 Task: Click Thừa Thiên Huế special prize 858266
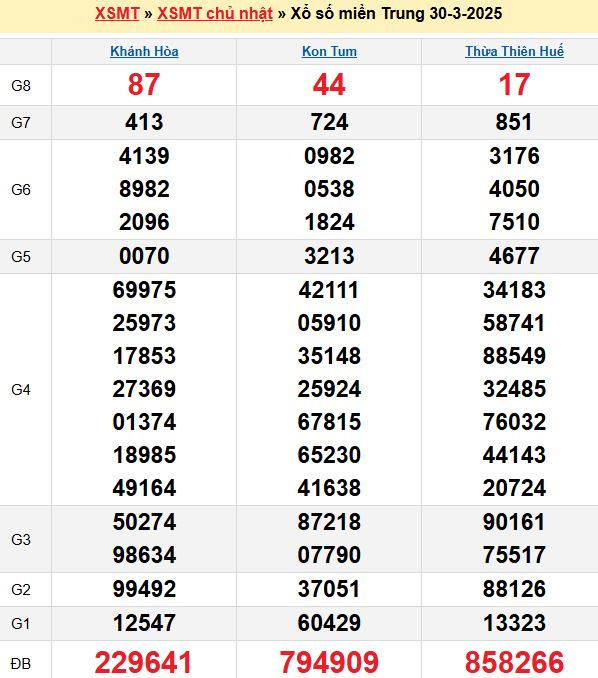tap(514, 662)
